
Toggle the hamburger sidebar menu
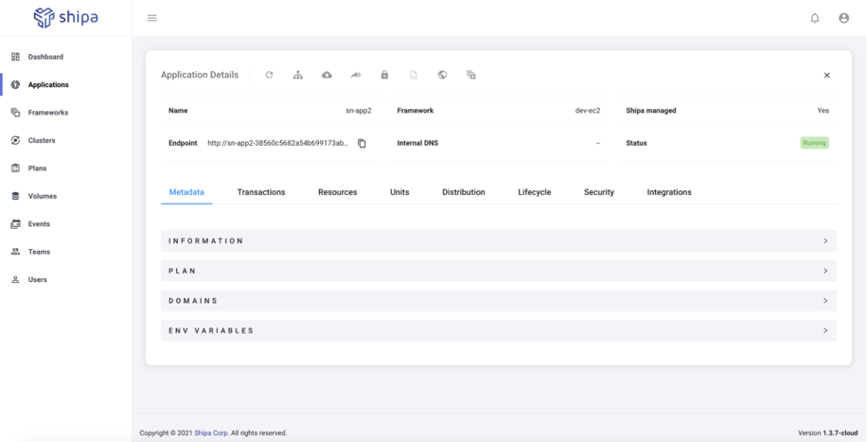coord(152,19)
